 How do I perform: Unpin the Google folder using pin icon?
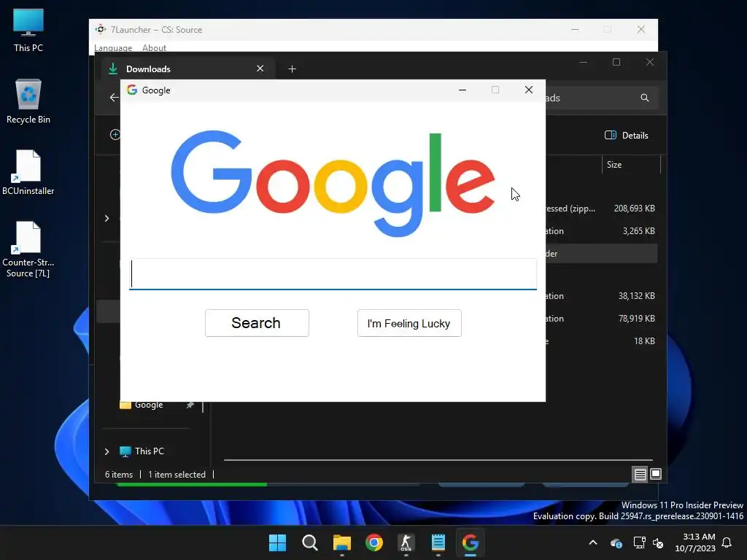[190, 405]
